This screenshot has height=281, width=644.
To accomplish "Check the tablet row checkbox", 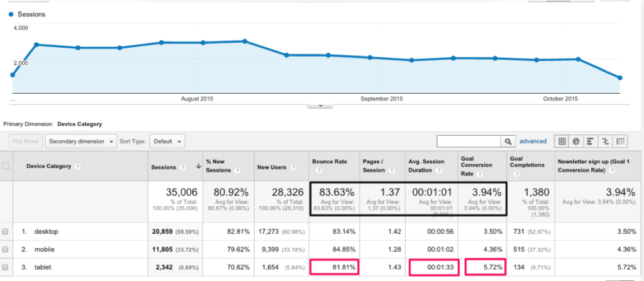I will [x=5, y=267].
